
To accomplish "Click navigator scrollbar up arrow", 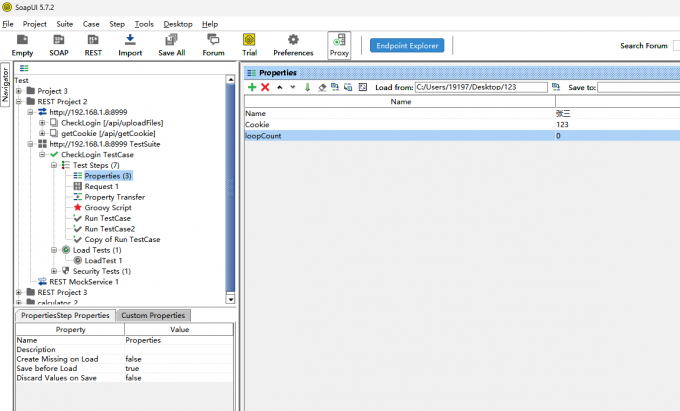I will [x=231, y=79].
